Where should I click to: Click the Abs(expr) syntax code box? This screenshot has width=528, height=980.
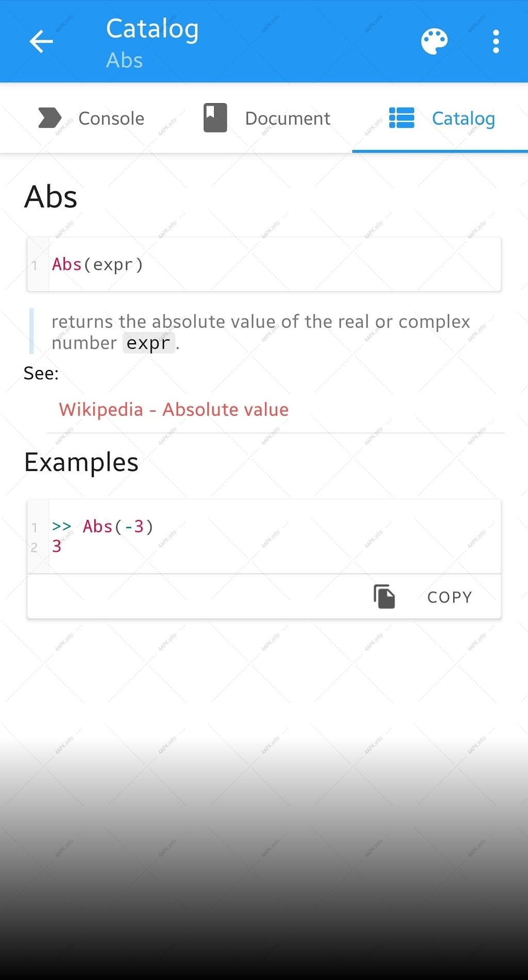click(264, 264)
